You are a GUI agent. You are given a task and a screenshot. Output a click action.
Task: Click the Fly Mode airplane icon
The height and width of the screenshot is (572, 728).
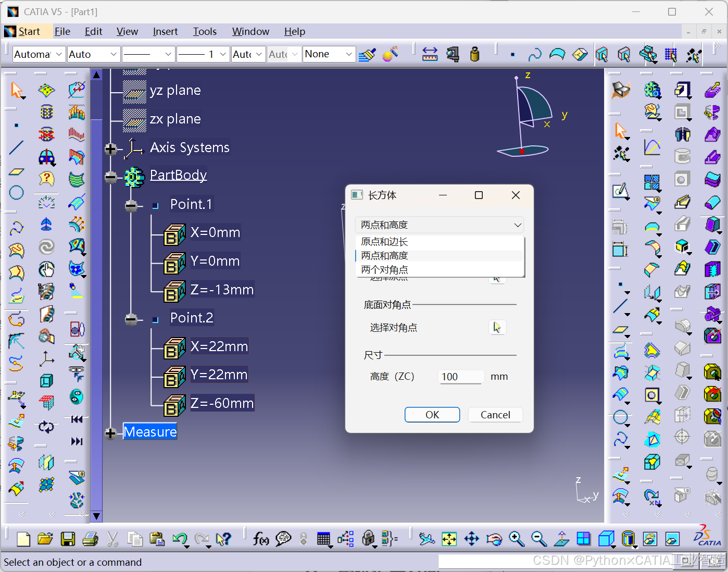point(427,539)
